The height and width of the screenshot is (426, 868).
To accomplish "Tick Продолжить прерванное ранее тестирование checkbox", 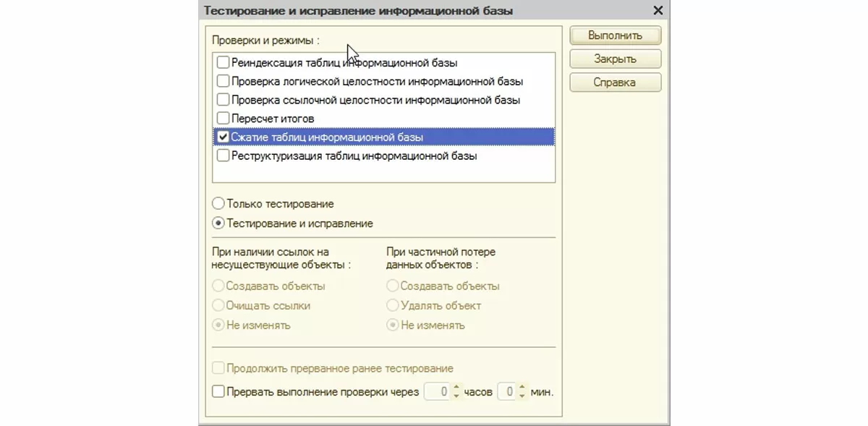I will click(218, 369).
